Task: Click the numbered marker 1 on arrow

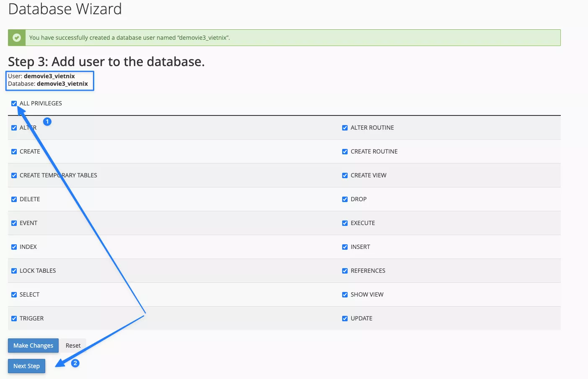Action: 47,121
